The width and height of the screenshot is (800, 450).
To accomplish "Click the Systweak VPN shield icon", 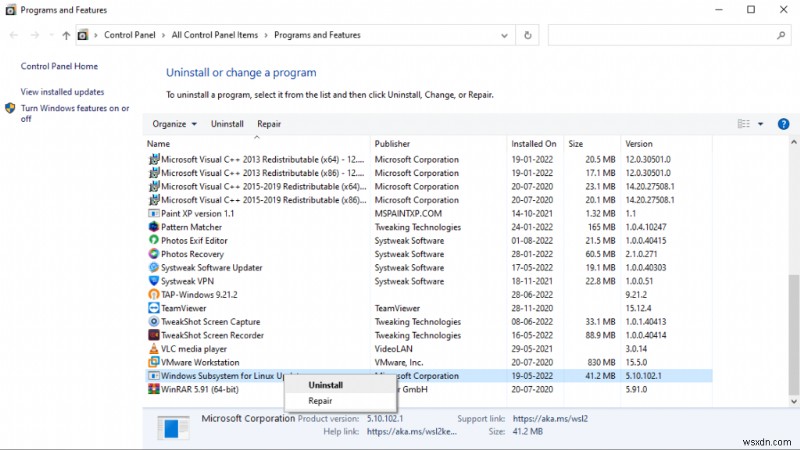I will coord(153,281).
